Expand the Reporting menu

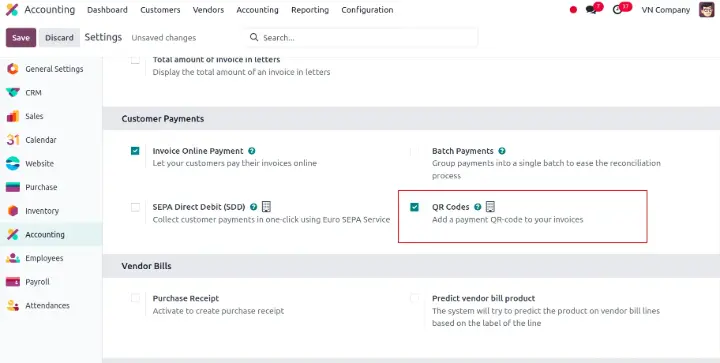tap(310, 10)
